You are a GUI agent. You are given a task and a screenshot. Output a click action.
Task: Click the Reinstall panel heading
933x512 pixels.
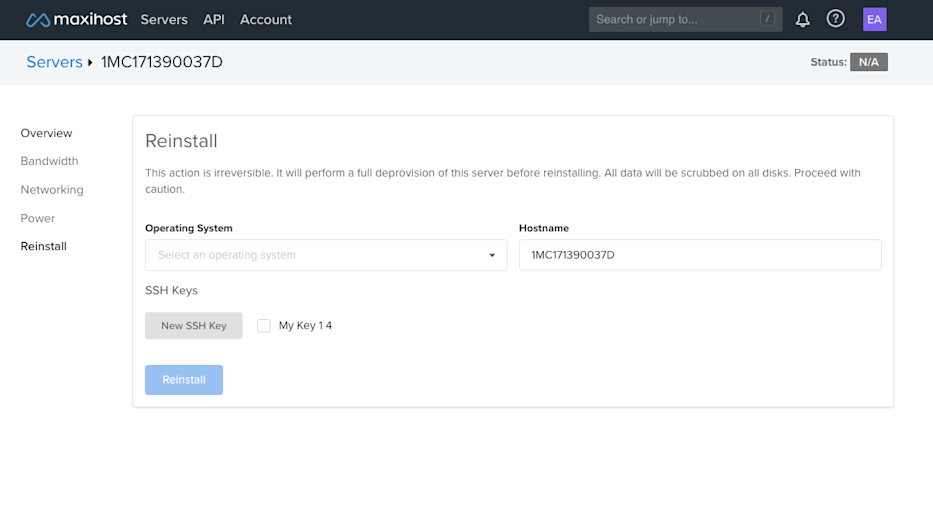pos(181,141)
